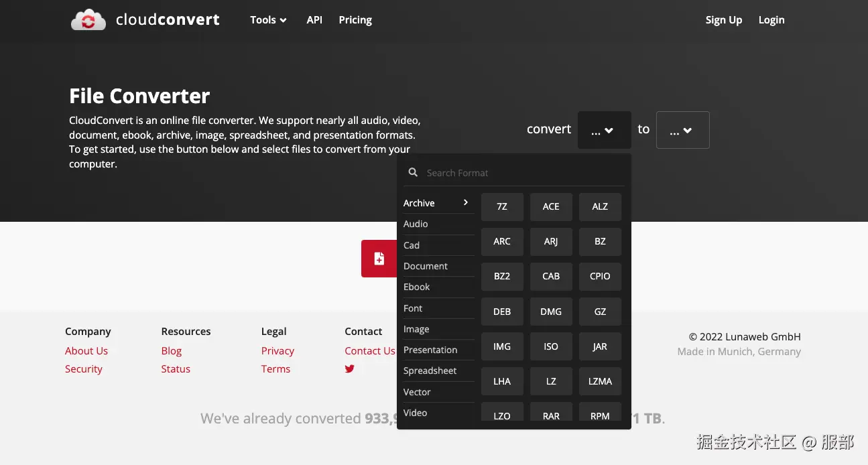Screen dimensions: 868x465
Task: Click the CloudConvert cloud logo icon
Action: coord(88,20)
